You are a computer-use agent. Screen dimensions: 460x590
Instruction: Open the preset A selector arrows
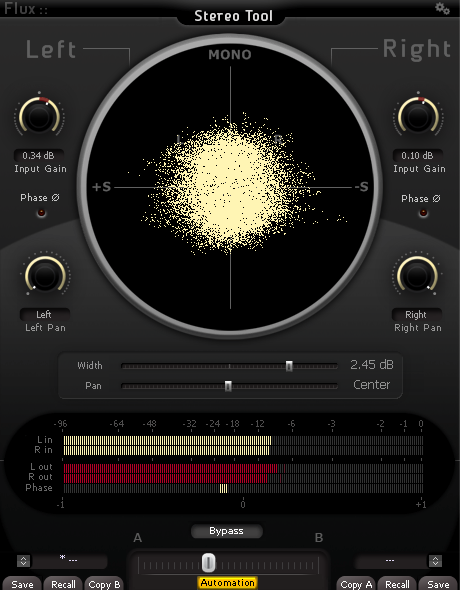point(23,561)
